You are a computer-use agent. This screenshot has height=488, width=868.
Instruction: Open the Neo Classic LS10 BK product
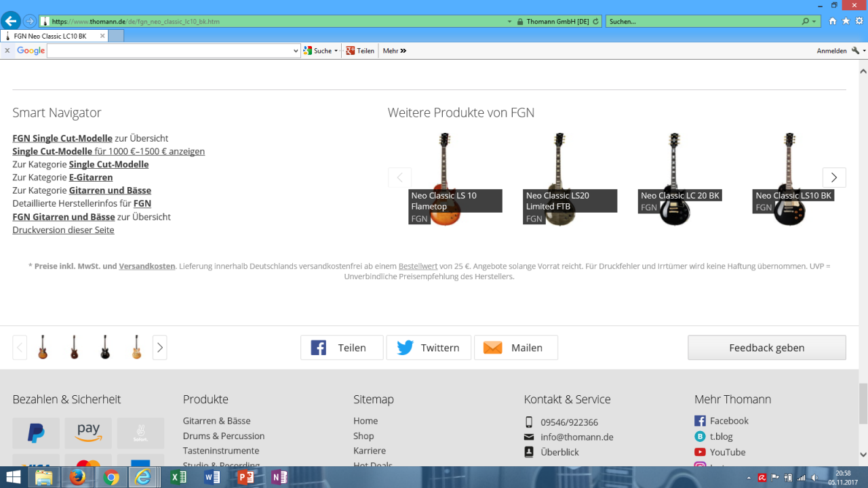[789, 180]
